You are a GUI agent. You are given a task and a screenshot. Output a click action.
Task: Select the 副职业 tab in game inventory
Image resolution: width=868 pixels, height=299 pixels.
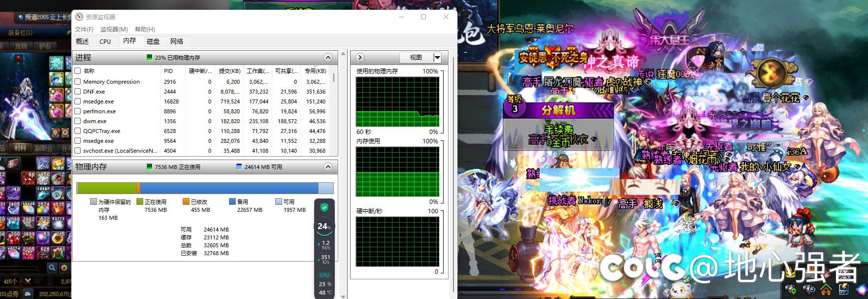tap(44, 148)
